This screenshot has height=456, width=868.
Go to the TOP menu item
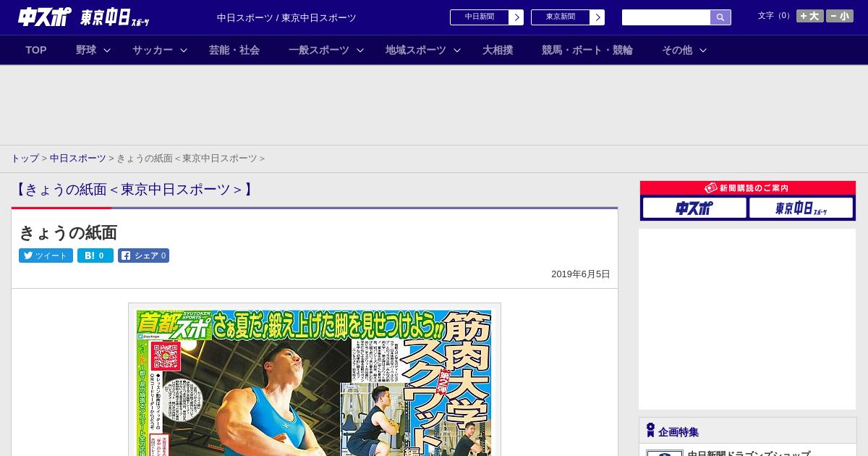36,50
